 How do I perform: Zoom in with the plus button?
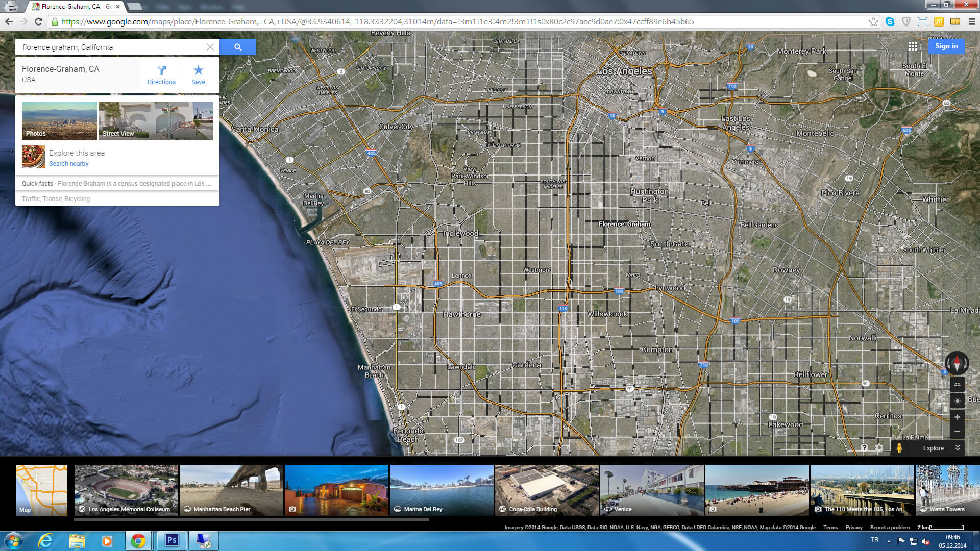pyautogui.click(x=957, y=417)
